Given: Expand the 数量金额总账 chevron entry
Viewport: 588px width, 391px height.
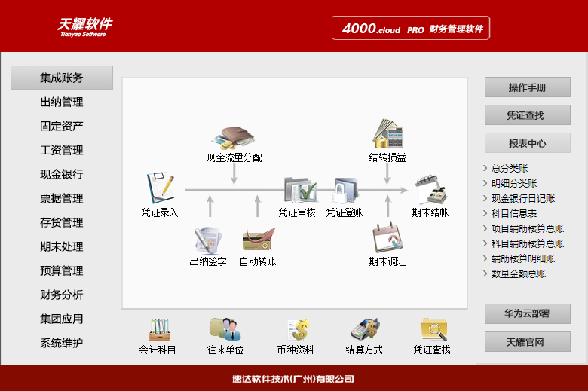Looking at the screenshot, I should [514, 273].
